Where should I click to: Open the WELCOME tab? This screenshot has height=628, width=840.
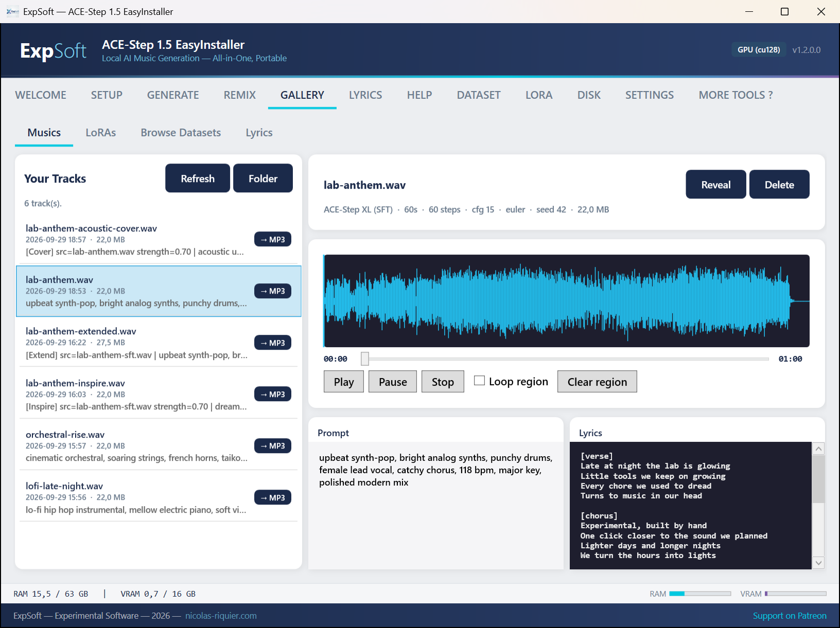tap(41, 95)
